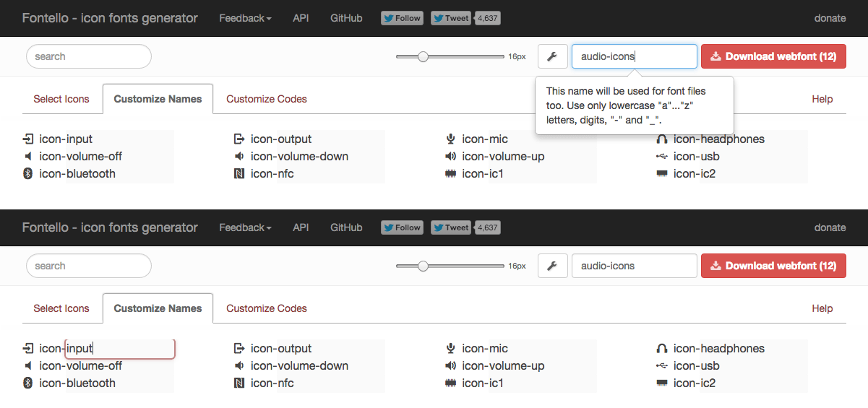Screen dimensions: 868x408
Task: Open the Feedback dropdown in lower navbar
Action: pos(245,227)
